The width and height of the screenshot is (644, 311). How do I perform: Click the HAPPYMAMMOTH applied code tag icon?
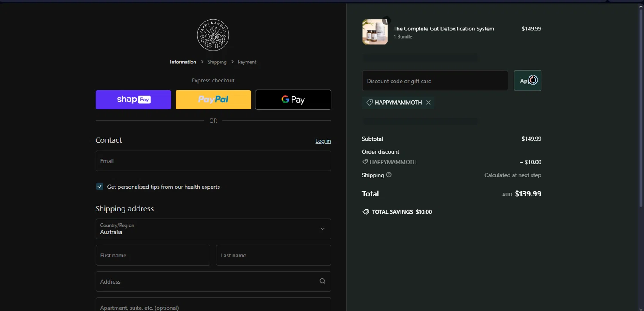coord(369,103)
